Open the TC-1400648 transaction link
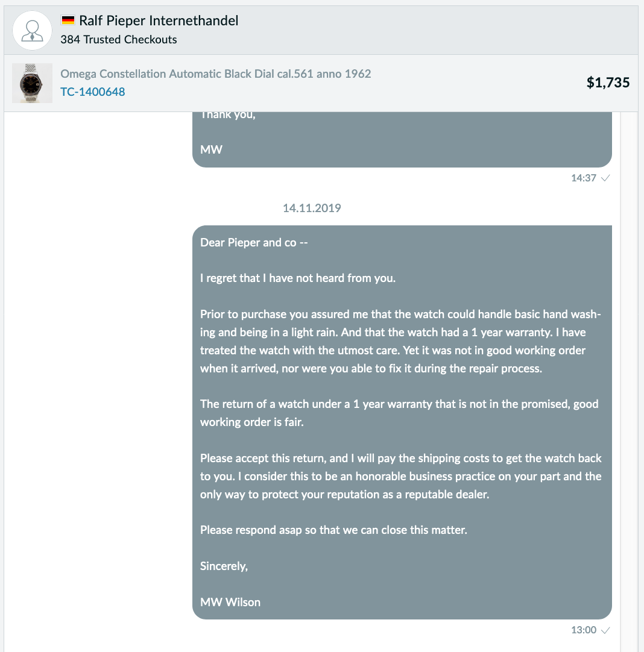Screen dimensions: 644x652 [x=93, y=92]
